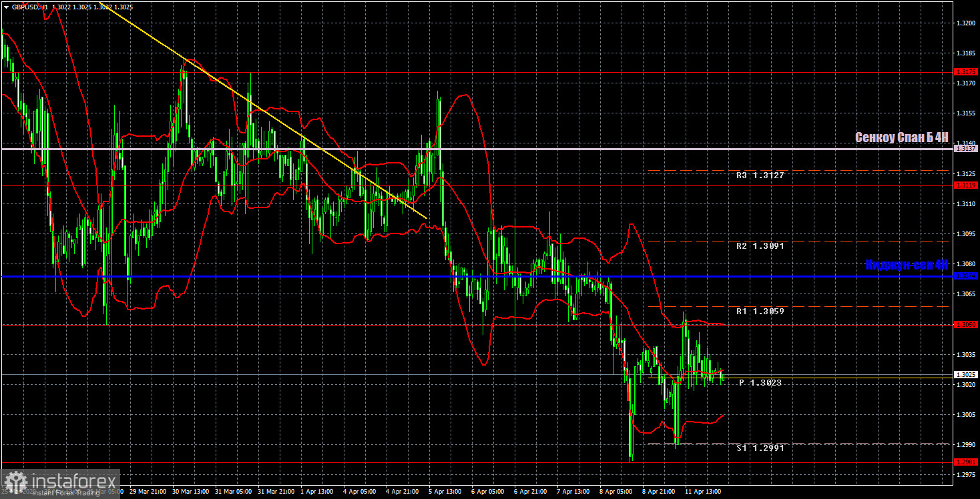The image size is (980, 499).
Task: Click the red 1.3050 price tag
Action: 966,325
